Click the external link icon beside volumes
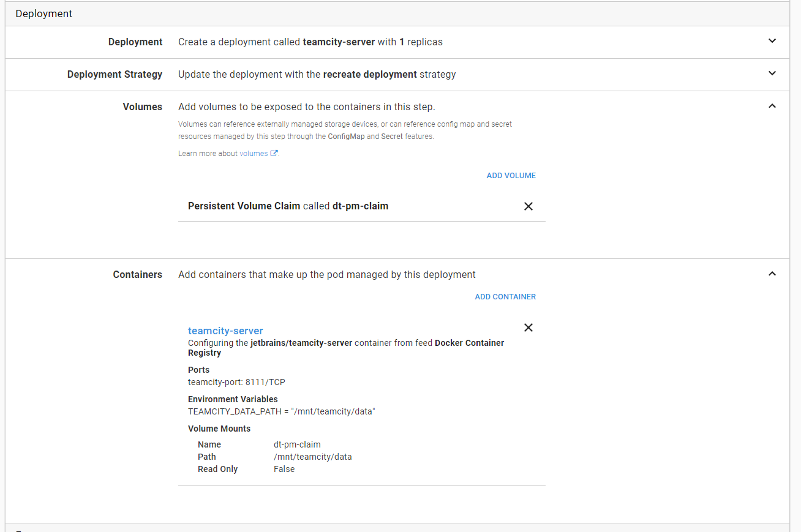 point(274,154)
